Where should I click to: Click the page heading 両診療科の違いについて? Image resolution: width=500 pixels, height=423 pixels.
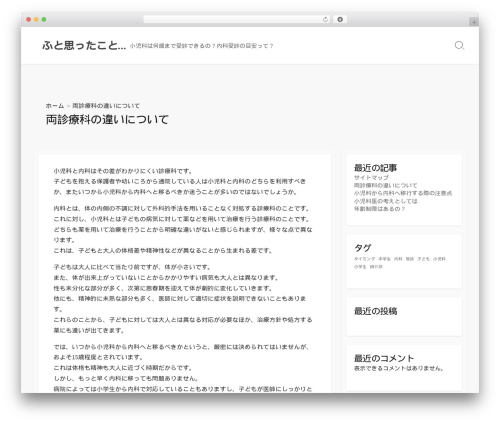(x=107, y=119)
